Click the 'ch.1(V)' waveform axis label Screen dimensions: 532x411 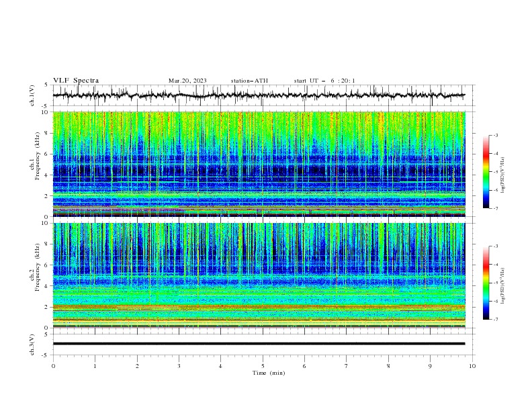[x=32, y=95]
